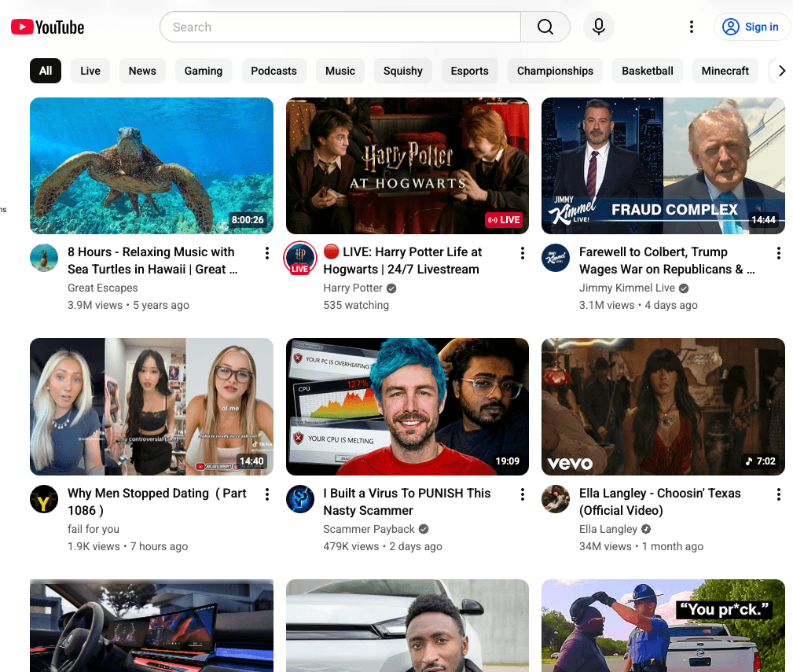Open options menu for Farewell to Colbert video
This screenshot has height=672, width=793.
click(x=778, y=253)
